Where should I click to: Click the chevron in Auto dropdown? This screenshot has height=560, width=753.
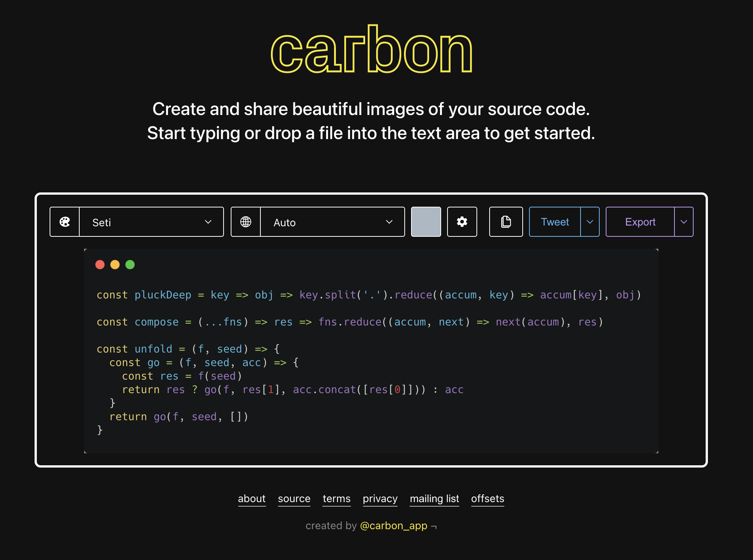[389, 222]
